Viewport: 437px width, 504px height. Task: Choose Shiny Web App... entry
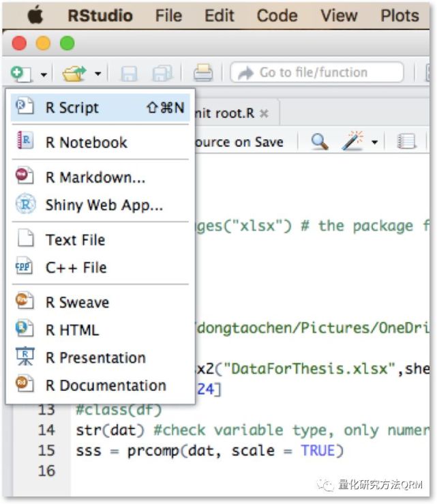pos(100,205)
